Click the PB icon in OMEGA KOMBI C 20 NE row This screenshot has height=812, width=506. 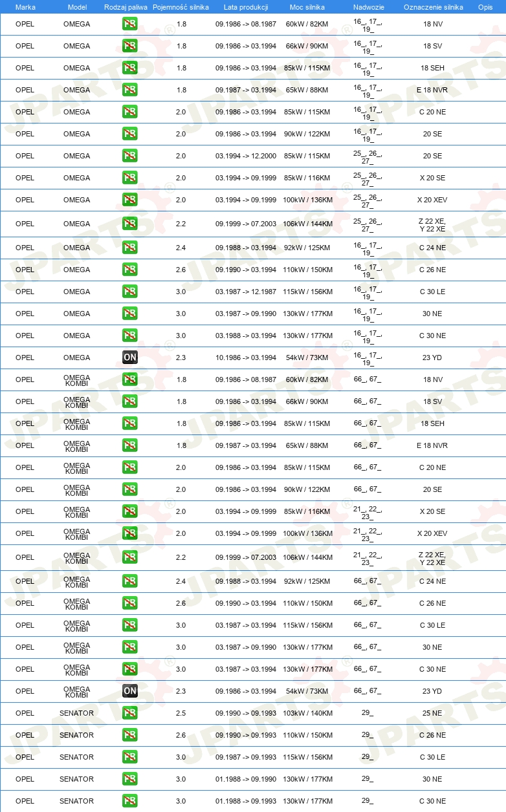coord(130,467)
